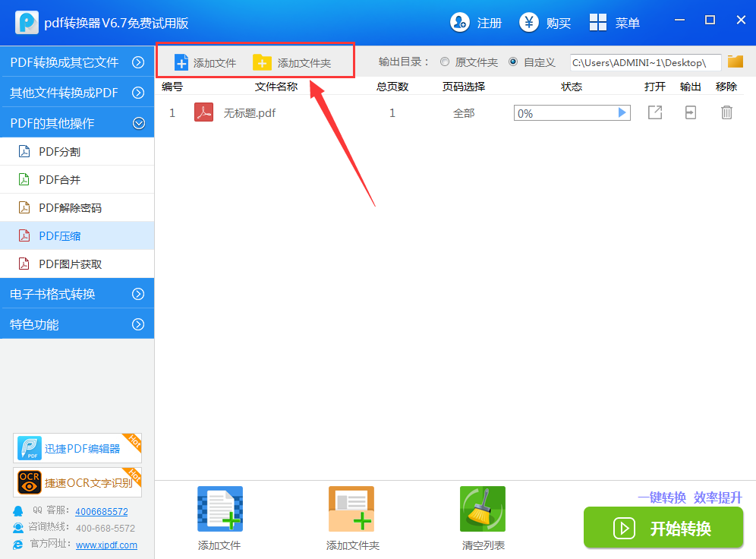Click the 输出 icon for the file row
This screenshot has width=756, height=559.
690,112
